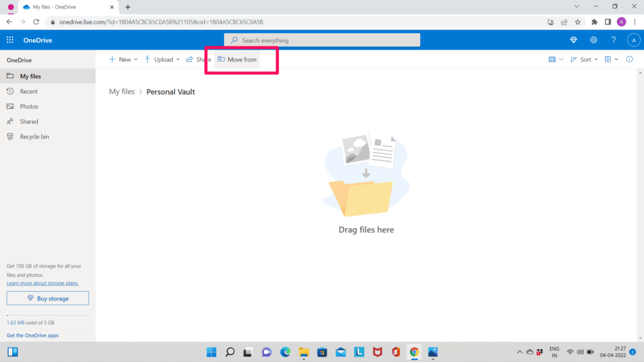
Task: Open the storage plans link
Action: pyautogui.click(x=42, y=283)
